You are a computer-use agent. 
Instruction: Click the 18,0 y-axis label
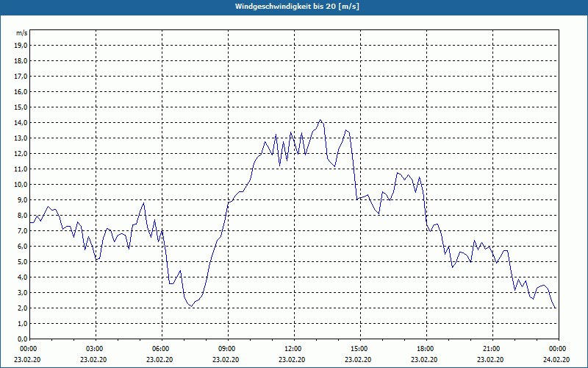[x=21, y=61]
